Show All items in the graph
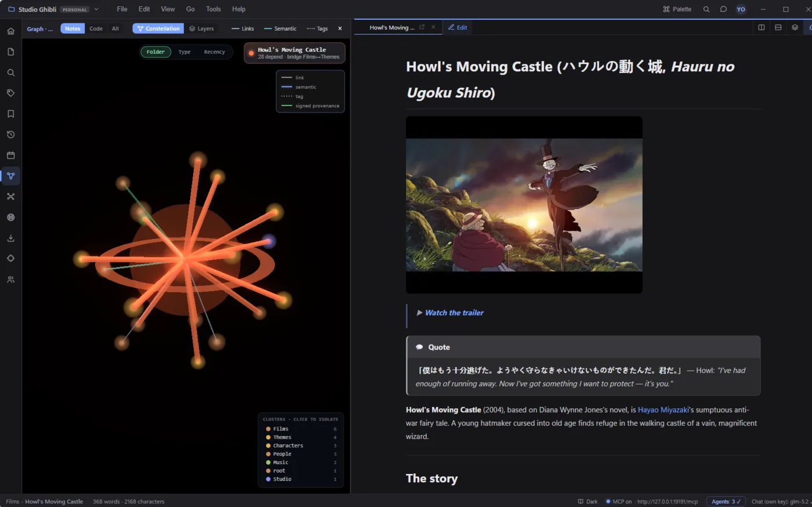812x507 pixels. [x=115, y=28]
